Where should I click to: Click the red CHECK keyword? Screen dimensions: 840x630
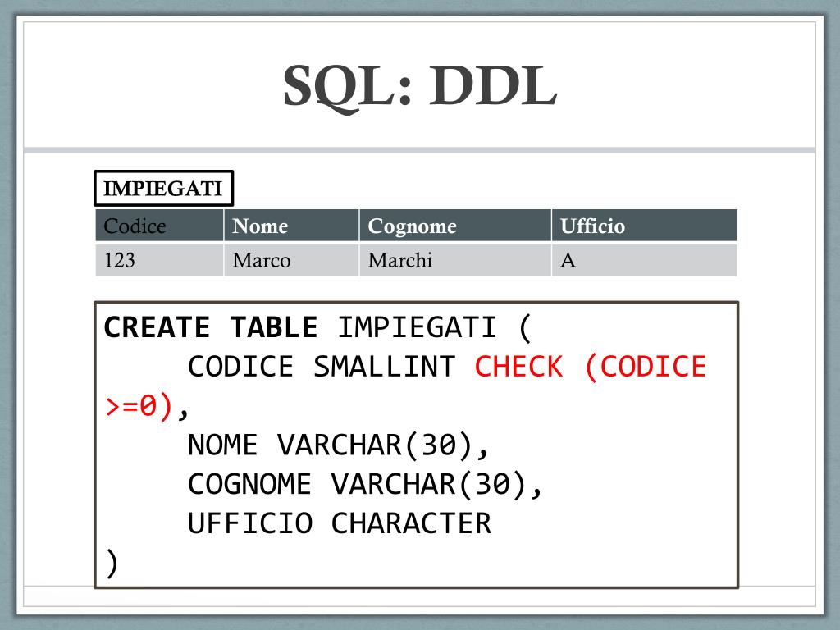point(518,367)
